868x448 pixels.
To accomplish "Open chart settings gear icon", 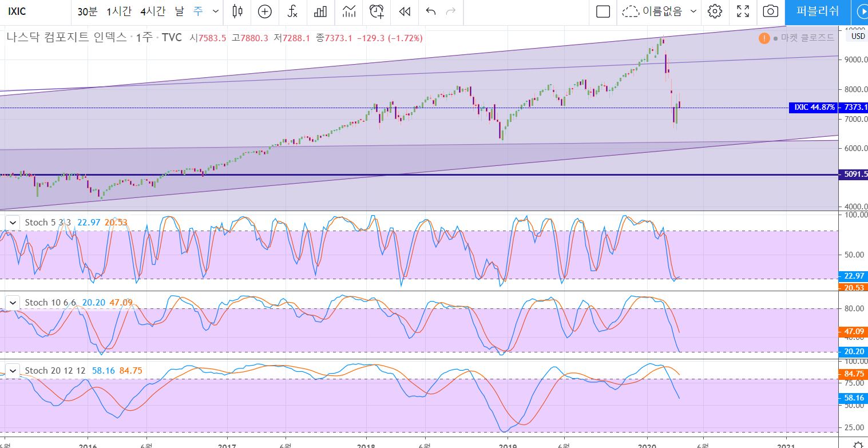I will pos(715,11).
